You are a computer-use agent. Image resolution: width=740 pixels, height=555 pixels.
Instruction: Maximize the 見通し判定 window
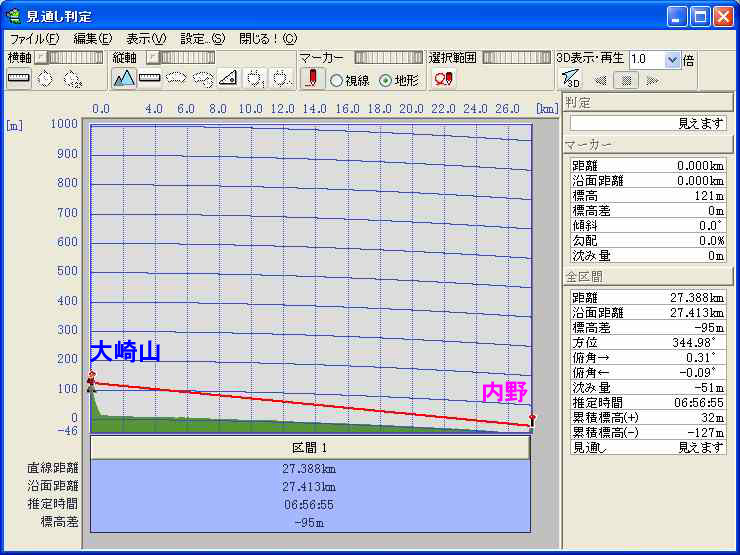(x=700, y=17)
